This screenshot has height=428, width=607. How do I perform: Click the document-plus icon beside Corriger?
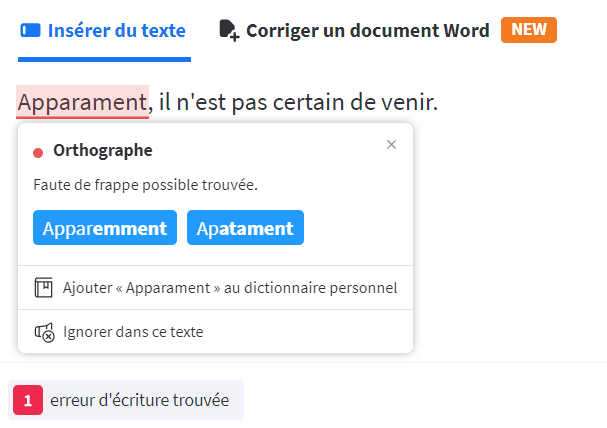229,31
